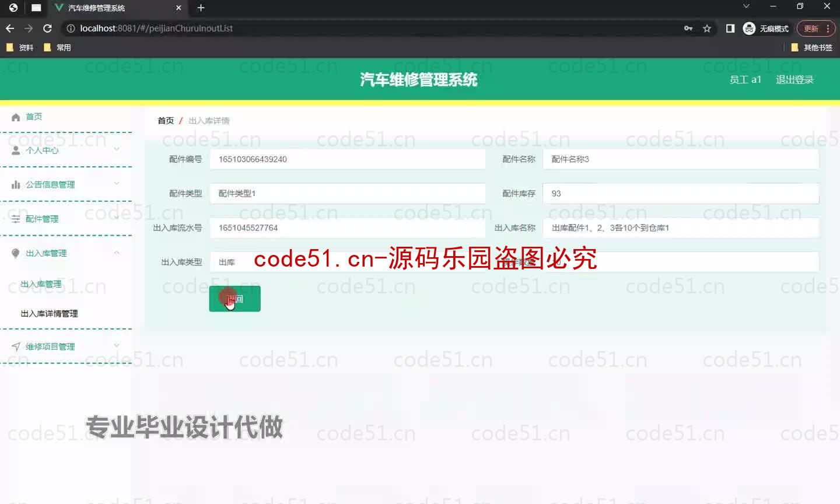The image size is (840, 504).
Task: Open the browser three-dot menu
Action: pos(828,28)
